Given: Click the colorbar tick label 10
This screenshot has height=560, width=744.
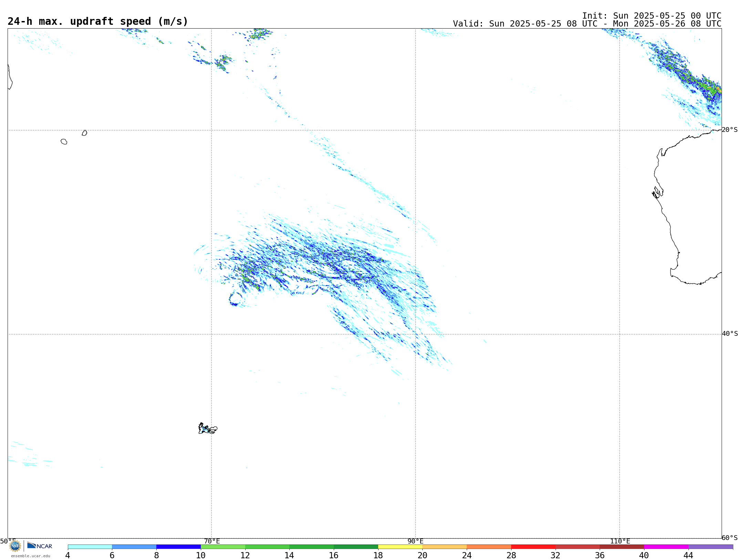Looking at the screenshot, I should tap(201, 555).
